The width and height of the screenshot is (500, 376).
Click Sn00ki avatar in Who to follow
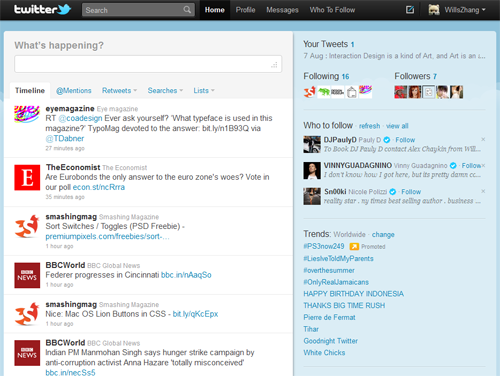tap(312, 196)
